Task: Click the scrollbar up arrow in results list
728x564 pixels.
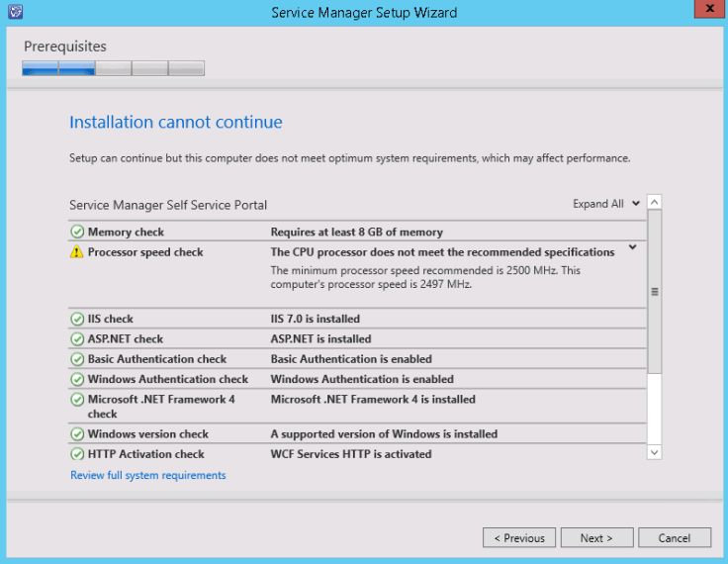Action: click(654, 203)
